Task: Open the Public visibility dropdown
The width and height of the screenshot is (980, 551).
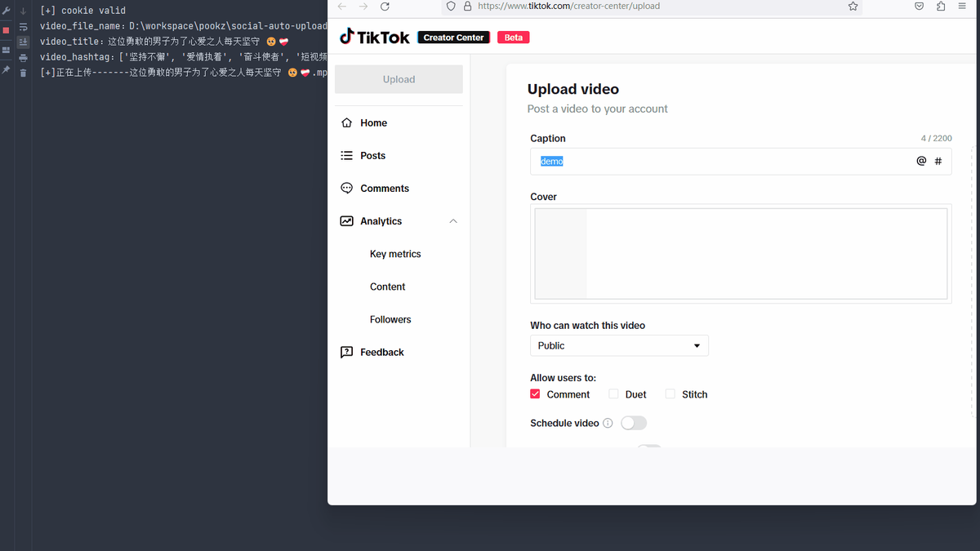Action: click(x=619, y=345)
